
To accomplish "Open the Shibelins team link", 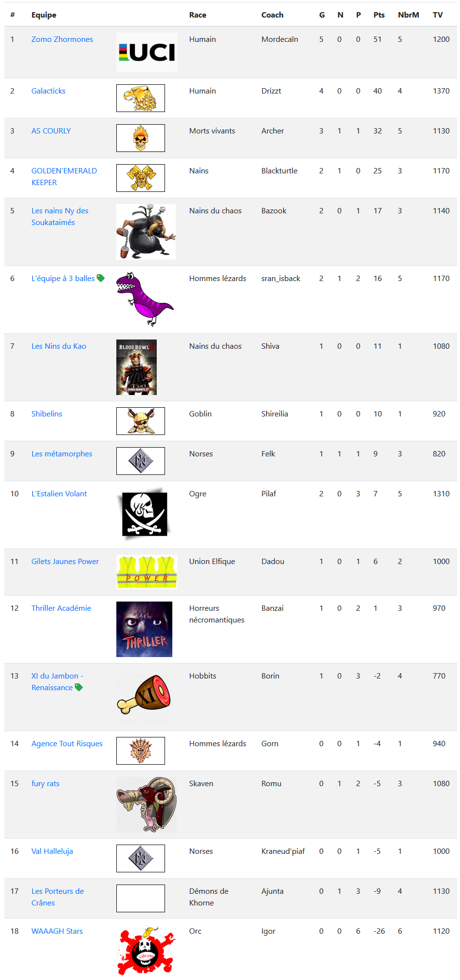I will (x=47, y=414).
